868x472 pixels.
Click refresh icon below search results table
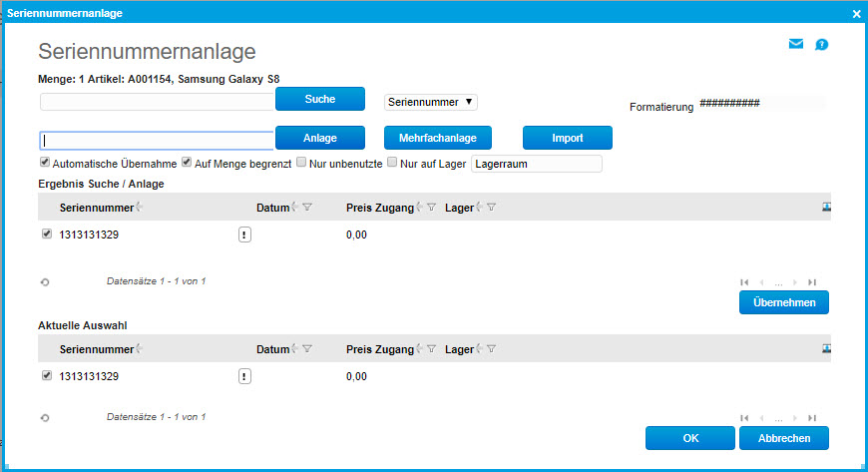[45, 282]
